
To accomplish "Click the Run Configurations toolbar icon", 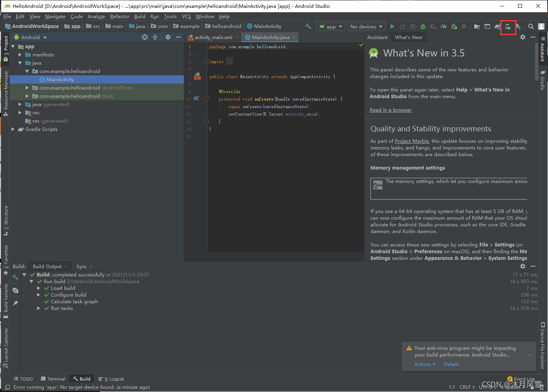I will click(x=487, y=26).
